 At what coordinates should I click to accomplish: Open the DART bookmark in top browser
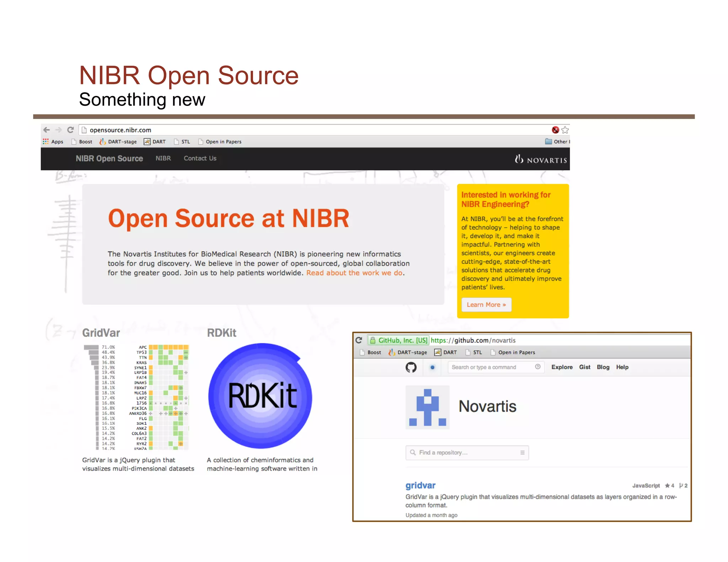pos(155,142)
